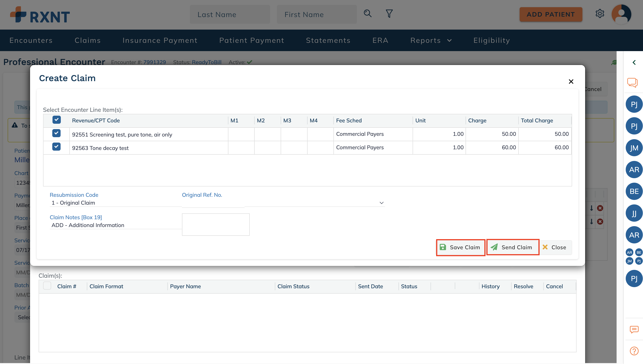This screenshot has width=643, height=364.
Task: Uncheck the 92551 Screening test line item
Action: click(57, 133)
